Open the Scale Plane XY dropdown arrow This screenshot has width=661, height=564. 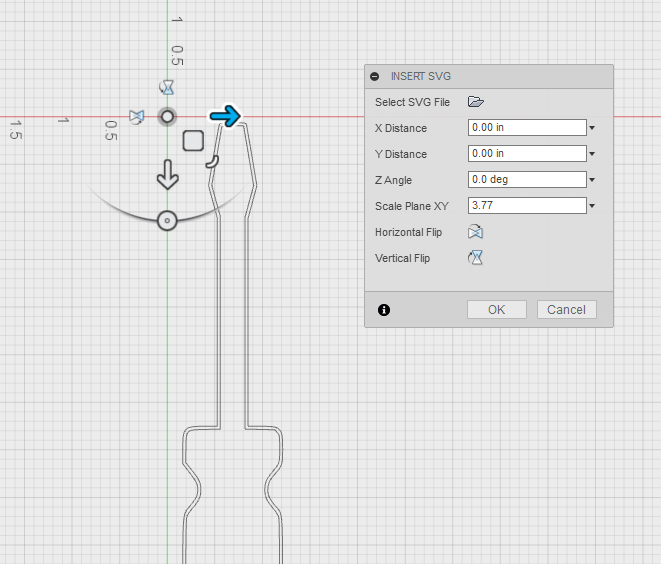click(592, 206)
